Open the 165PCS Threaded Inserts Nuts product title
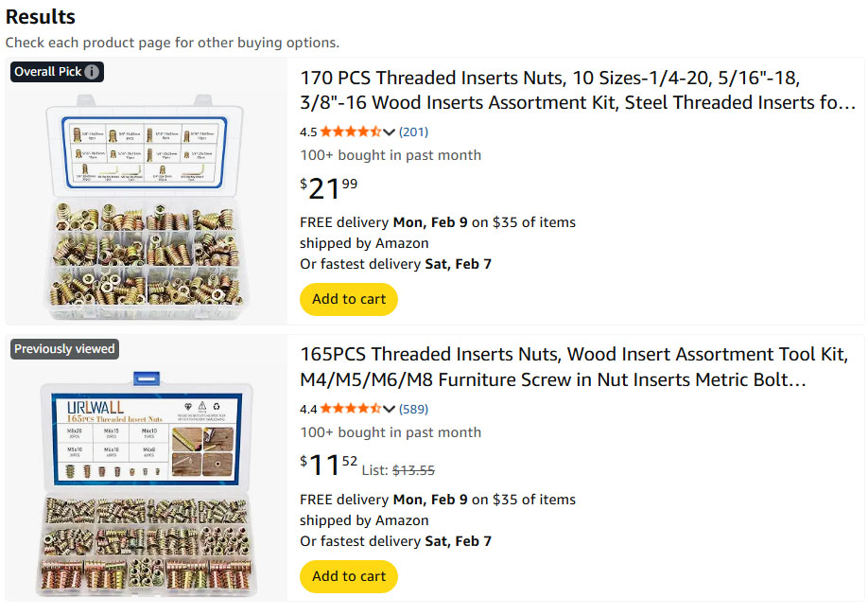The height and width of the screenshot is (615, 868). (x=573, y=367)
